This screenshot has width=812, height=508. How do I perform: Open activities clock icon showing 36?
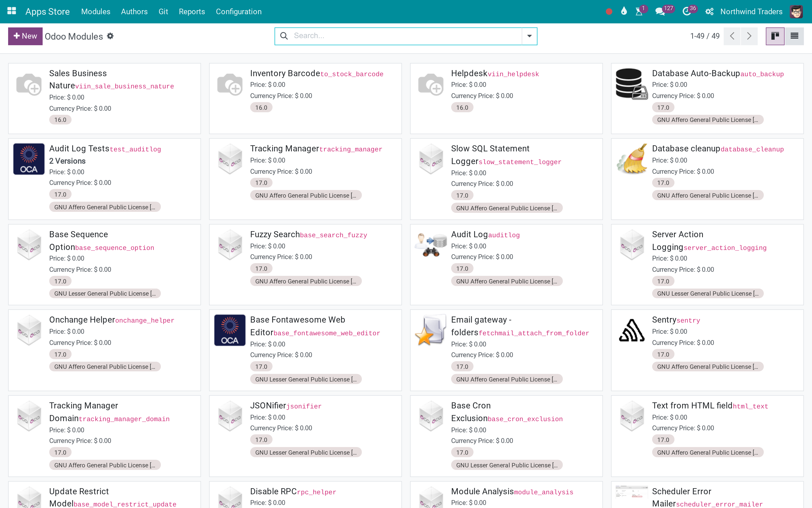pos(686,11)
